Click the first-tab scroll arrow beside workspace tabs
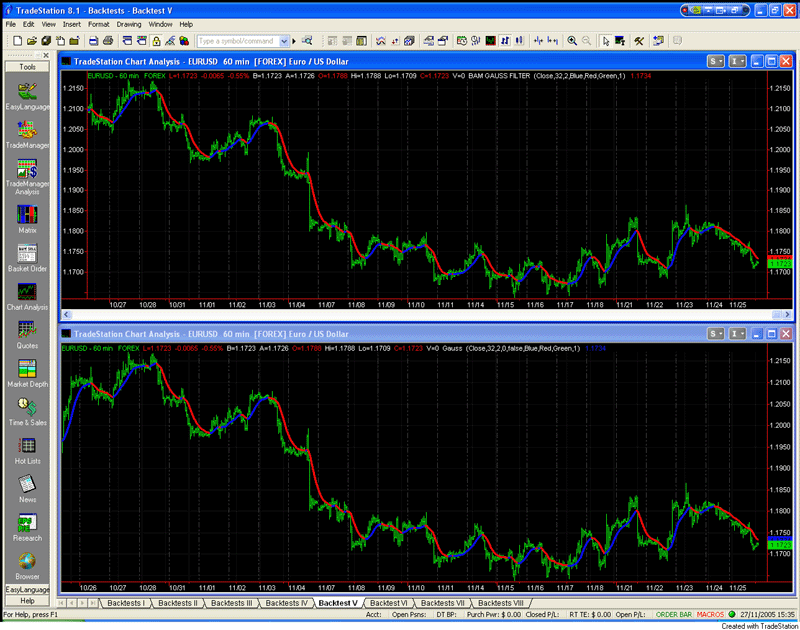 63,602
